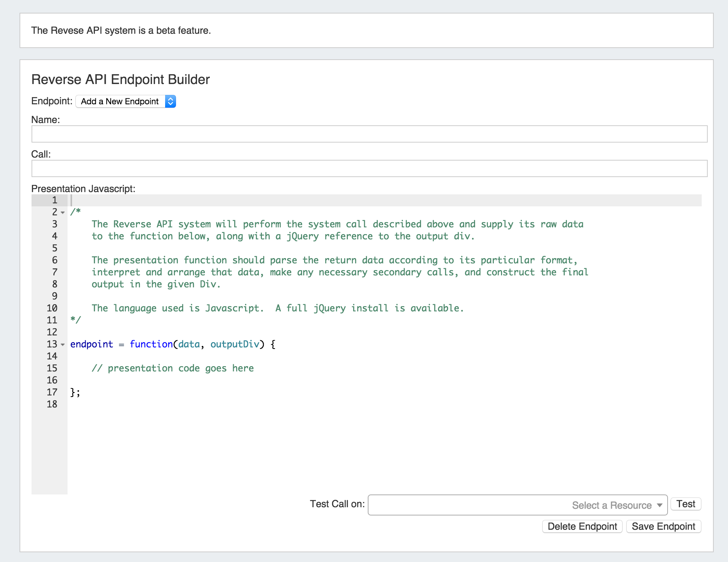This screenshot has height=562, width=728.
Task: Click the Name input field
Action: tap(369, 134)
